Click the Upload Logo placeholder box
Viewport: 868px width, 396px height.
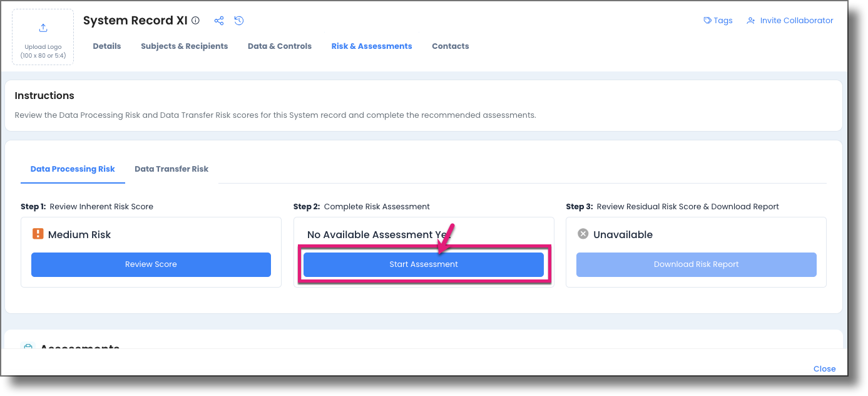pyautogui.click(x=43, y=37)
